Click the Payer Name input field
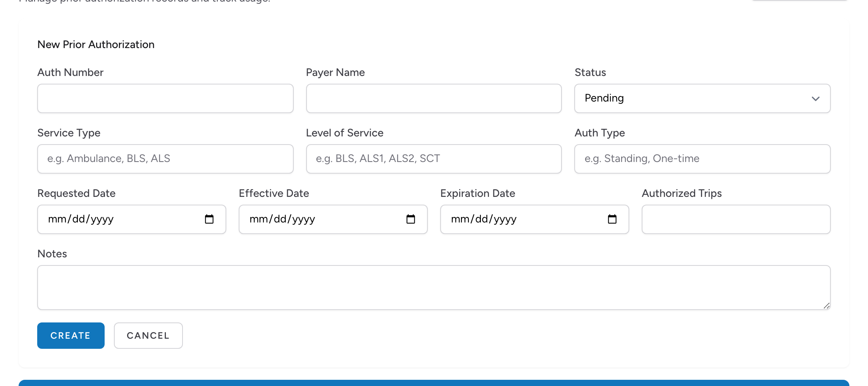The height and width of the screenshot is (386, 868). [x=434, y=98]
